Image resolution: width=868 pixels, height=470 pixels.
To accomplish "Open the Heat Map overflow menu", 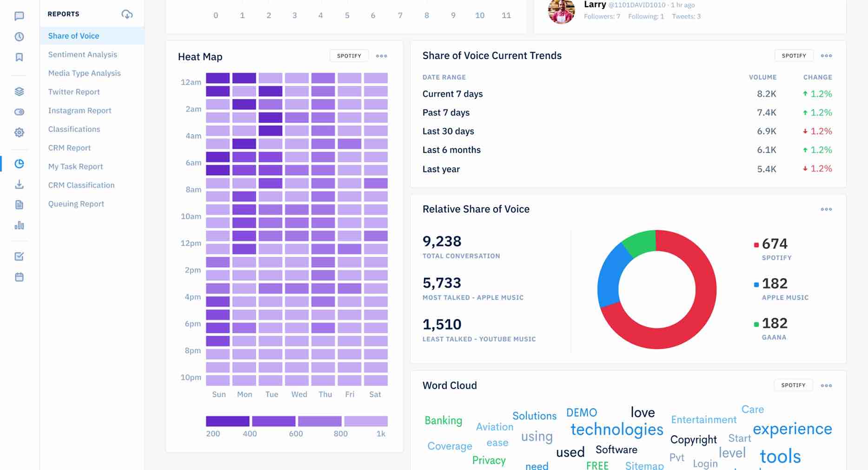I will 381,55.
